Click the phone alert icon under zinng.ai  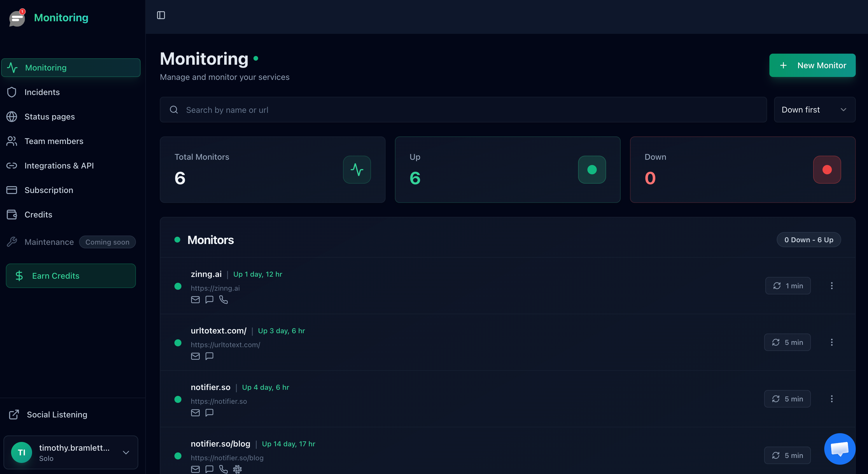tap(223, 299)
